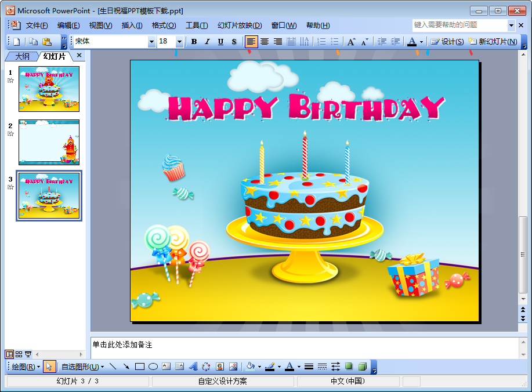Viewport: 532px width, 392px height.
Task: Toggle italic text formatting
Action: 207,42
